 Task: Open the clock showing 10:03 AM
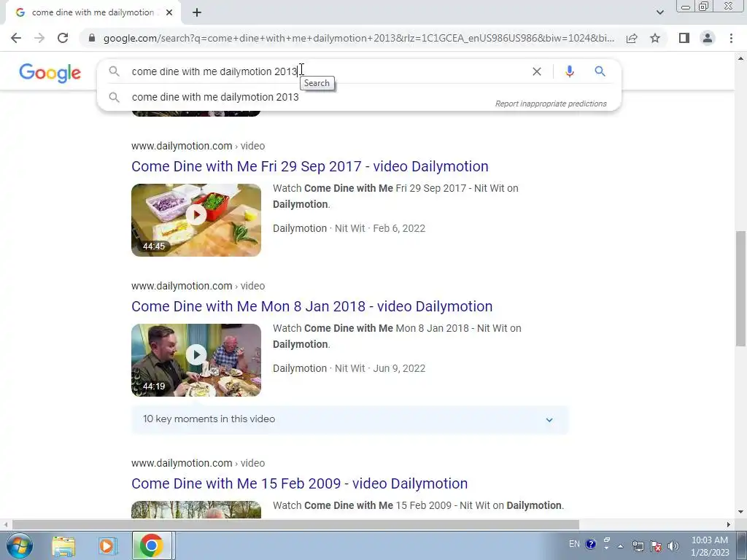tap(709, 546)
